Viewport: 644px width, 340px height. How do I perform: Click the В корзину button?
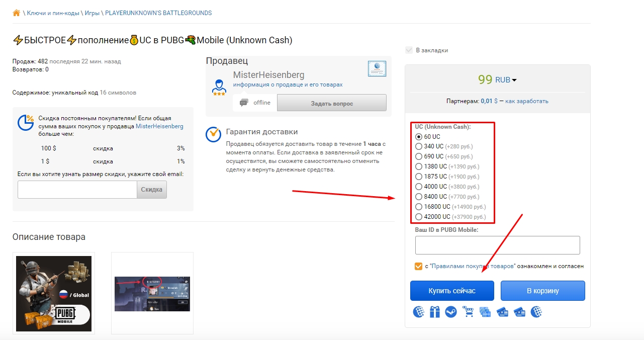[543, 291]
